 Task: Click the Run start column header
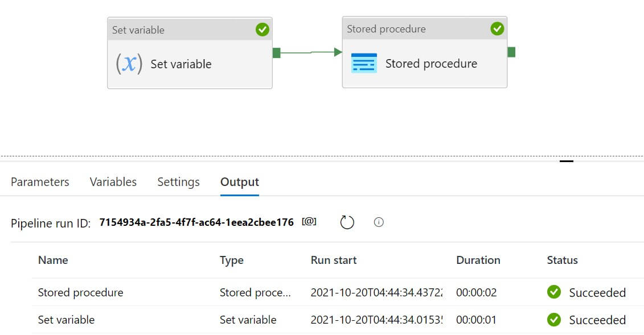[334, 260]
